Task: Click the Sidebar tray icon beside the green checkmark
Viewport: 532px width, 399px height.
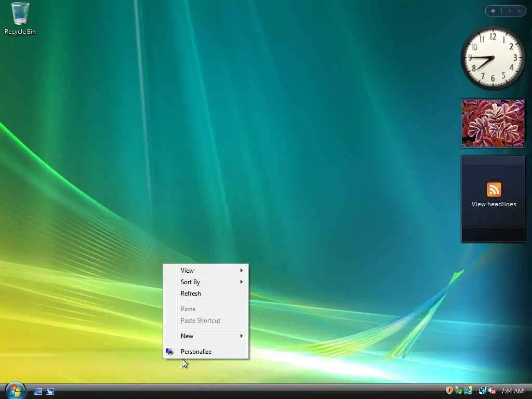Action: tap(468, 391)
